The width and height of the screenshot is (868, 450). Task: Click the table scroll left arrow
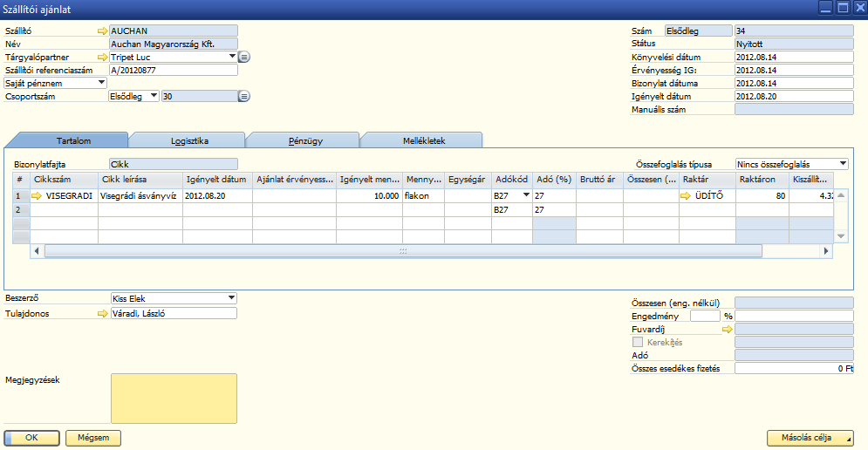pyautogui.click(x=37, y=251)
